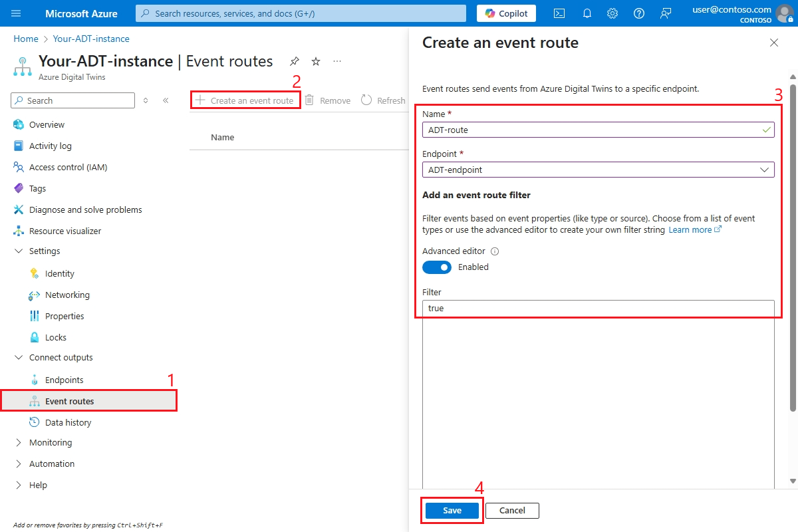
Task: Expand the Monitoring section
Action: [19, 443]
